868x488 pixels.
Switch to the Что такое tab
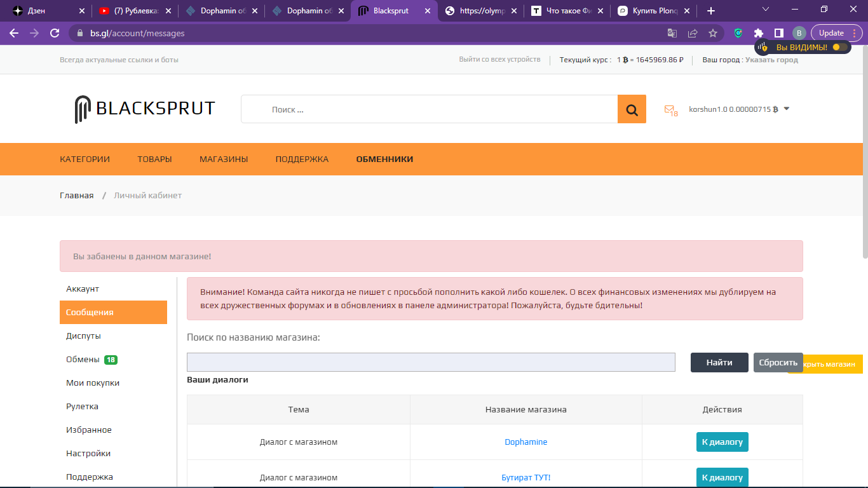(566, 11)
